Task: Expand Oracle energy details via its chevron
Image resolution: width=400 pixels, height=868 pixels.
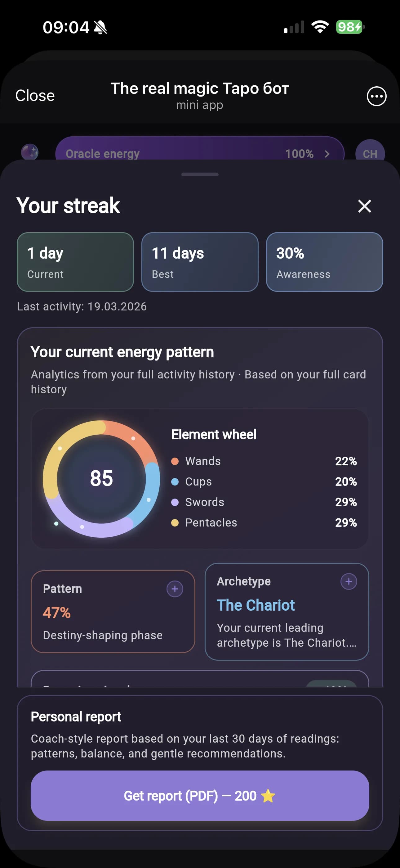Action: tap(327, 154)
